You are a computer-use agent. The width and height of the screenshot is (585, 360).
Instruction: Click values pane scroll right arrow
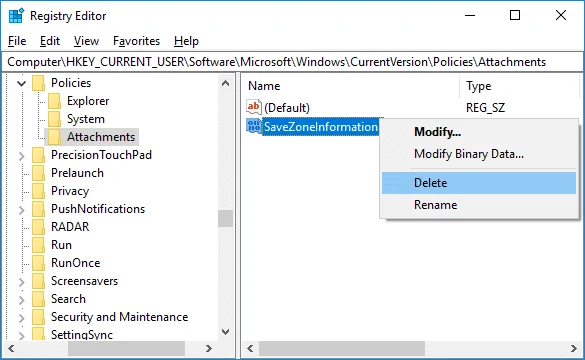point(574,349)
